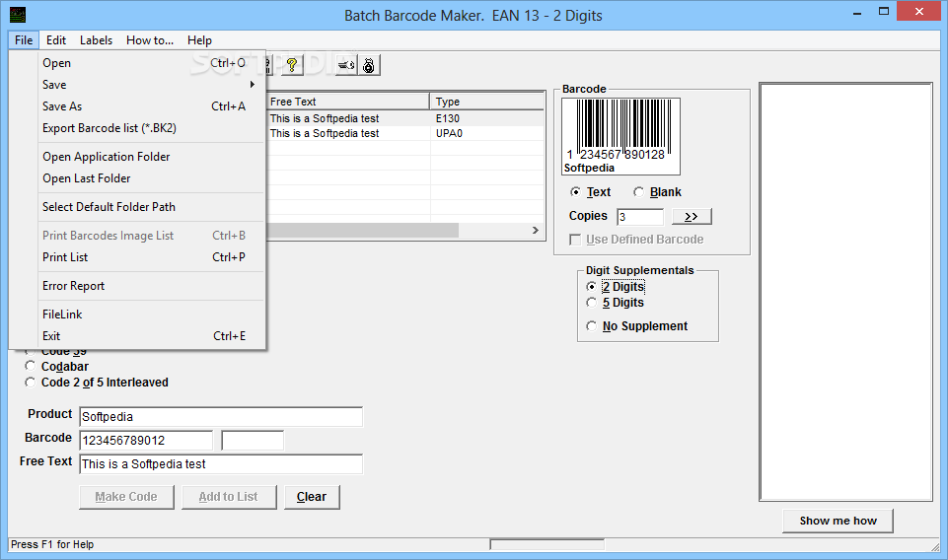
Task: Expand the Save submenu arrow
Action: coord(253,85)
